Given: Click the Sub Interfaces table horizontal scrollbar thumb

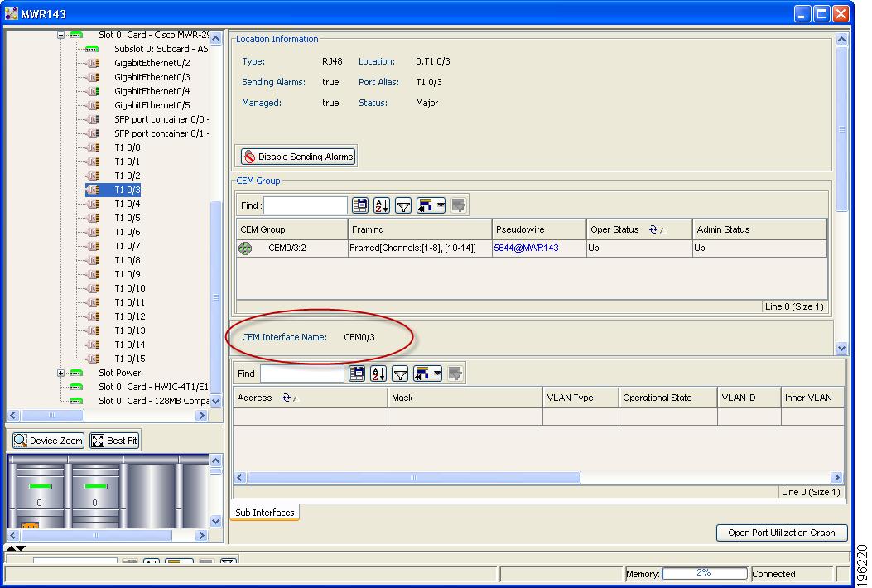Looking at the screenshot, I should tap(414, 477).
